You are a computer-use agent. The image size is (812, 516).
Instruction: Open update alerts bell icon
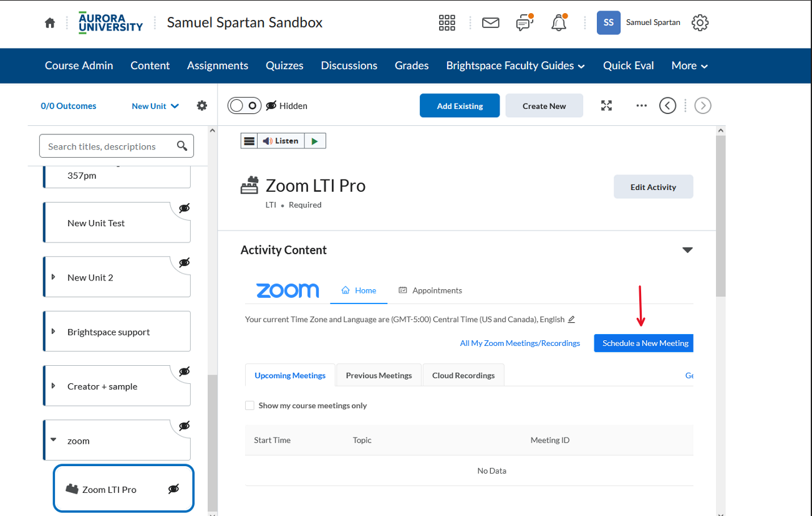(x=559, y=23)
